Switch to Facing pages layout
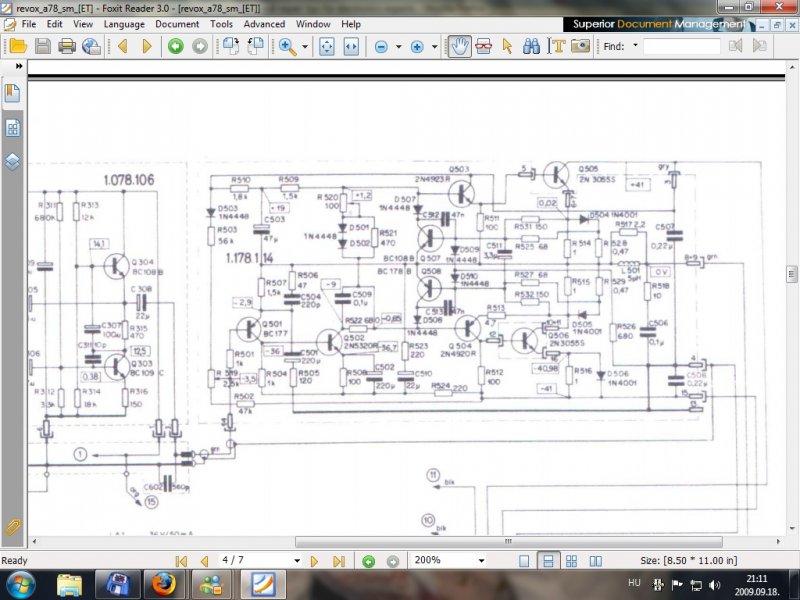Screen dimensions: 800x600 (595, 561)
